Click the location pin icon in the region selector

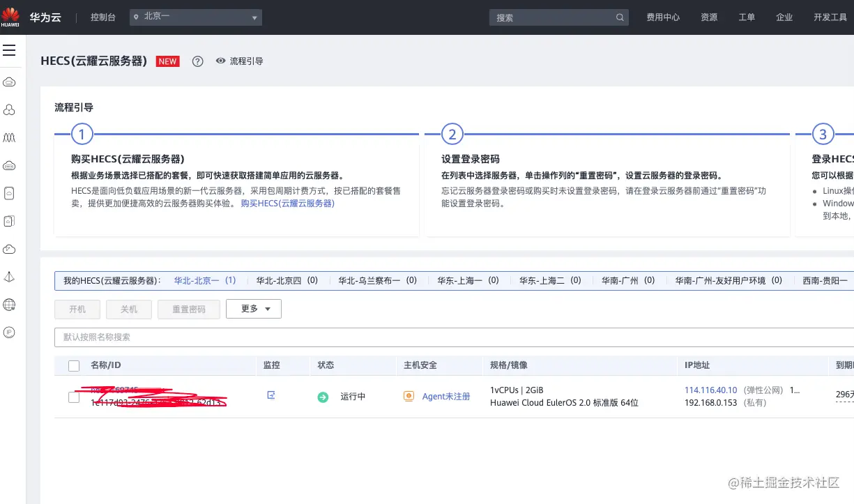[136, 17]
